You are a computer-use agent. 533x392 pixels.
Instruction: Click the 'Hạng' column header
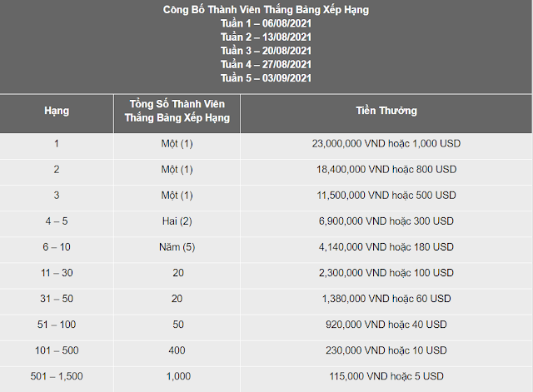click(57, 111)
